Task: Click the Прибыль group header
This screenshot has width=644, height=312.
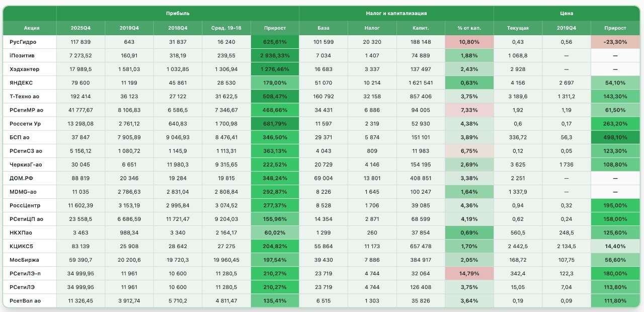Action: coord(178,13)
